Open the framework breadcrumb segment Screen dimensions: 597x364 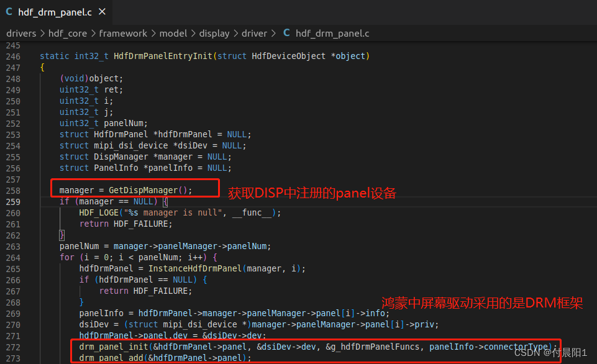point(123,34)
